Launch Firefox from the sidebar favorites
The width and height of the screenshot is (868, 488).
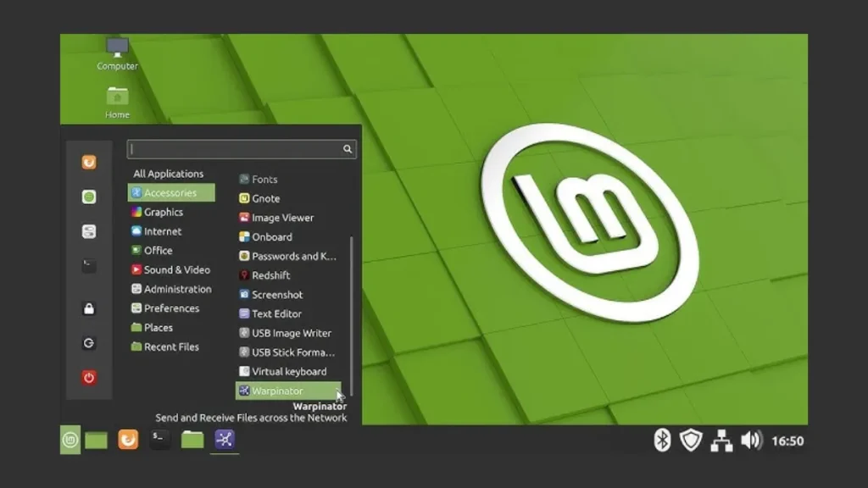88,161
